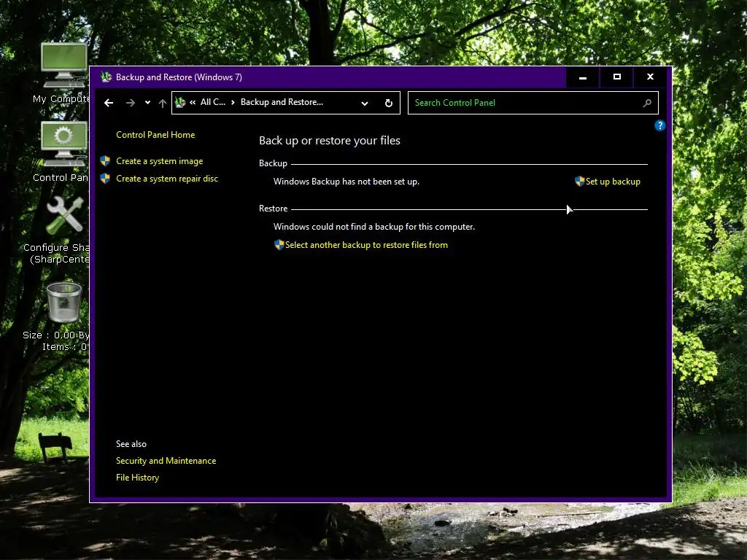Viewport: 747px width, 560px height.
Task: Go up one level with up arrow
Action: [x=163, y=103]
